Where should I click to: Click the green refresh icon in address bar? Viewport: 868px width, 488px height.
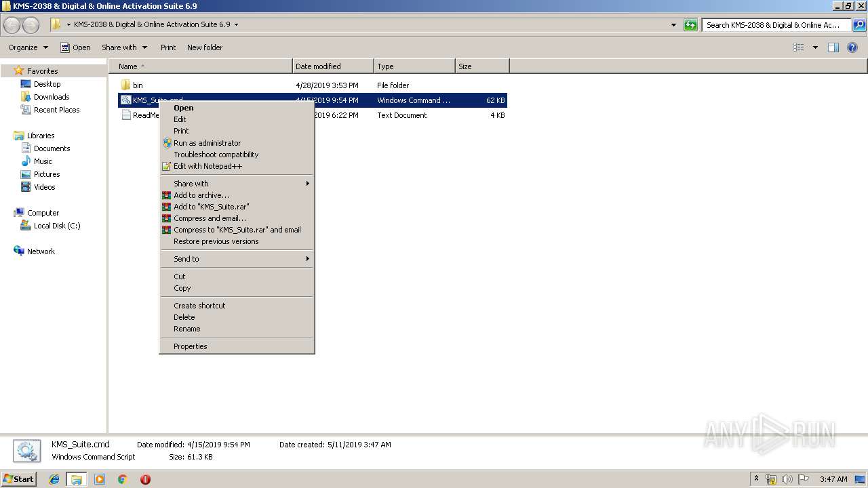(690, 25)
